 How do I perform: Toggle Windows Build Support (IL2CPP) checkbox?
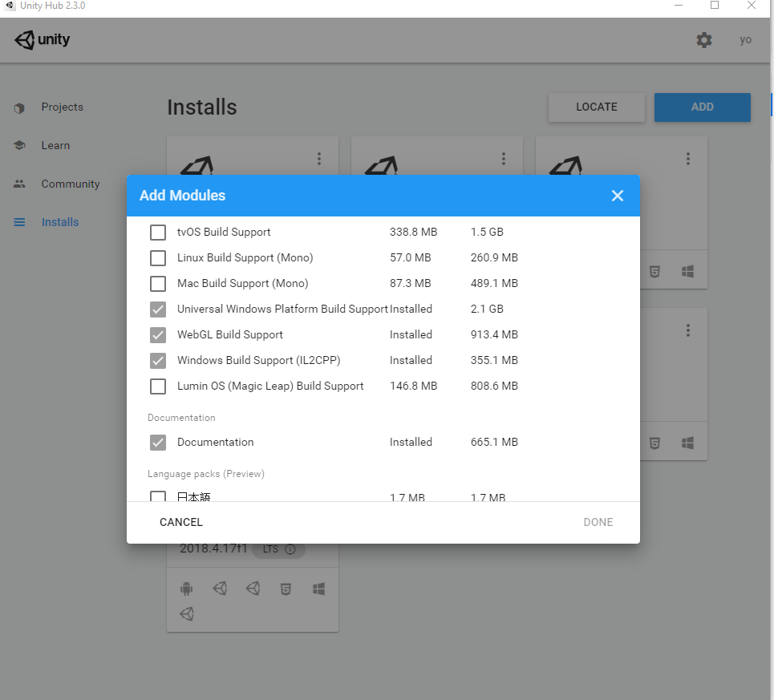158,361
